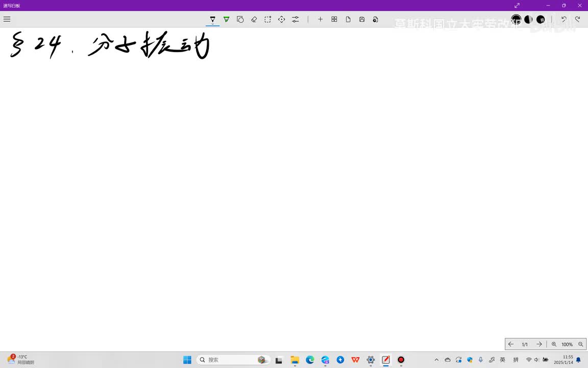Open the red record app on taskbar

pyautogui.click(x=401, y=360)
